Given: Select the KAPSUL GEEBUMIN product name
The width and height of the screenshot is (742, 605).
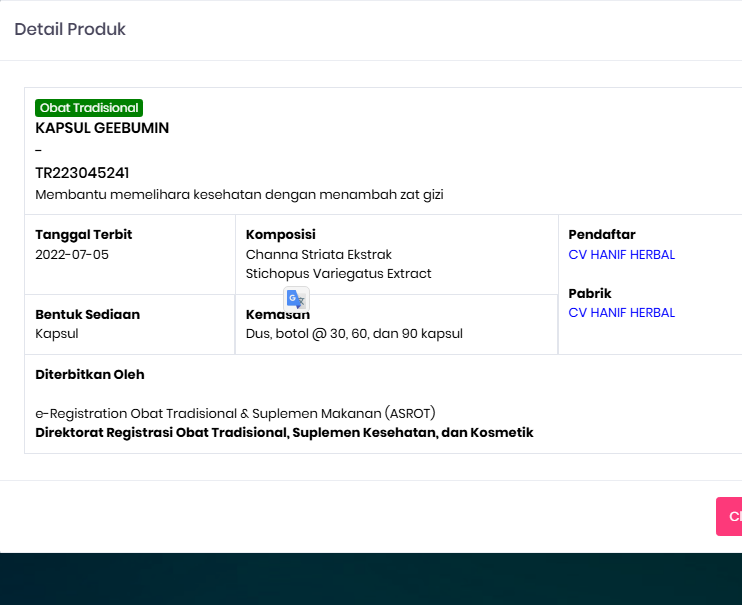Looking at the screenshot, I should [x=102, y=128].
